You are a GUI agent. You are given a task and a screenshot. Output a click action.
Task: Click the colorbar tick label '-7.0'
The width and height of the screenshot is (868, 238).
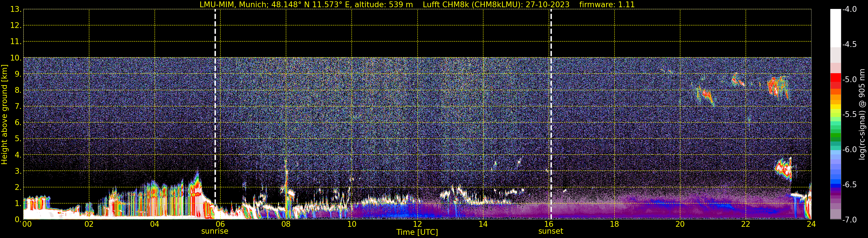850,220
